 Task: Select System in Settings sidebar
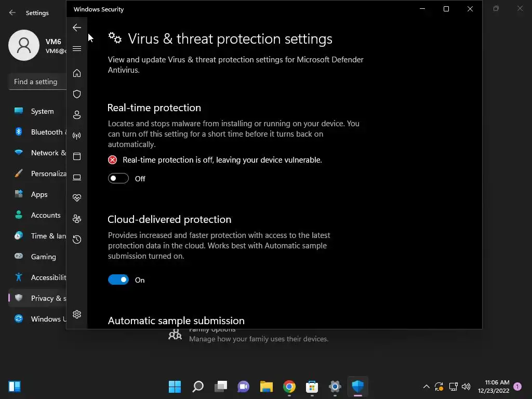[x=37, y=111]
